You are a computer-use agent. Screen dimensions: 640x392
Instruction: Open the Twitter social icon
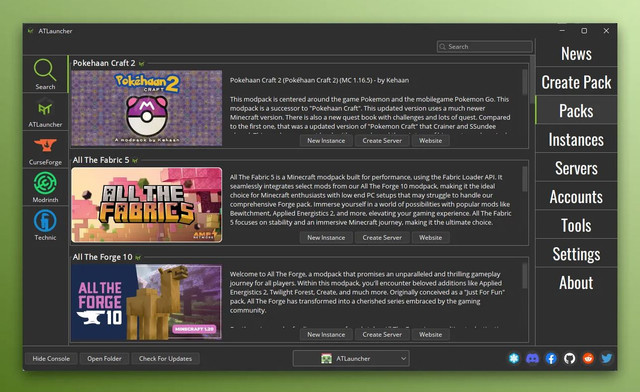[x=607, y=359]
